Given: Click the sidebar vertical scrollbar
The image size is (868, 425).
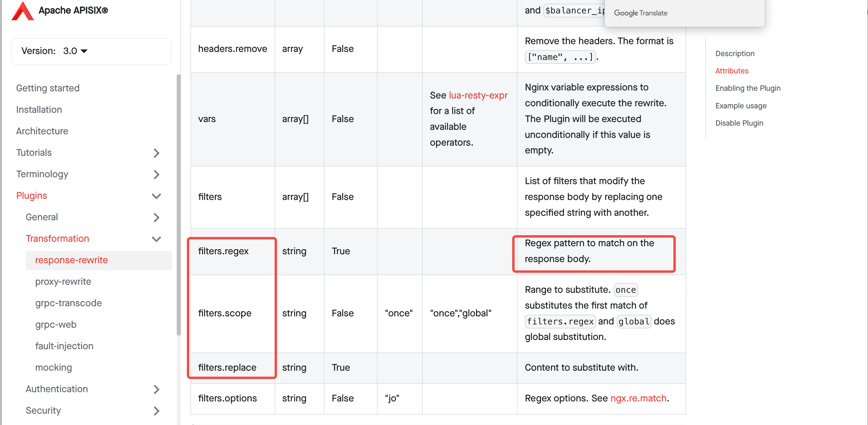Looking at the screenshot, I should [x=178, y=204].
